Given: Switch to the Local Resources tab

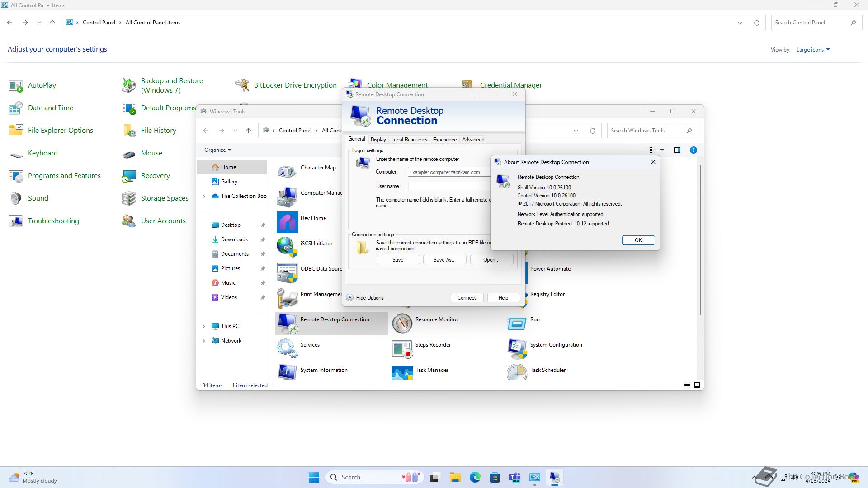Looking at the screenshot, I should (x=409, y=140).
